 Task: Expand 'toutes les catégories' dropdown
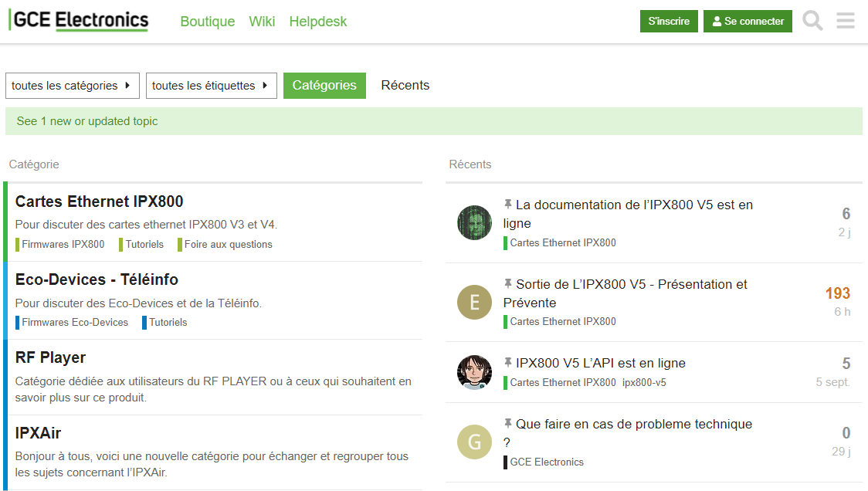[73, 86]
